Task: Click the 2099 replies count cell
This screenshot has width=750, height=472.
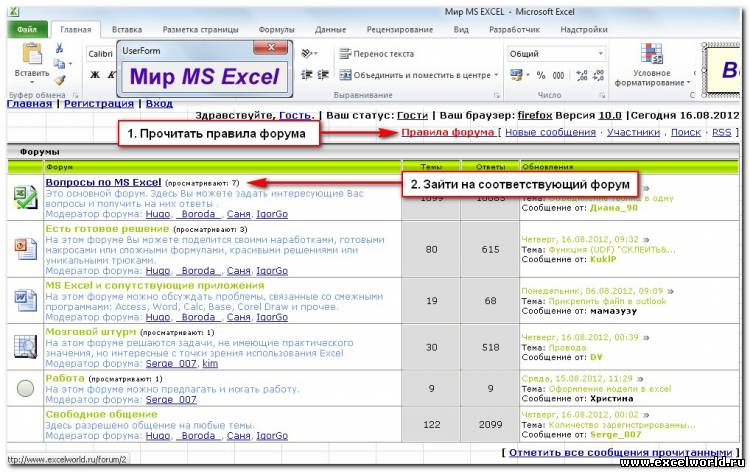Action: click(490, 424)
